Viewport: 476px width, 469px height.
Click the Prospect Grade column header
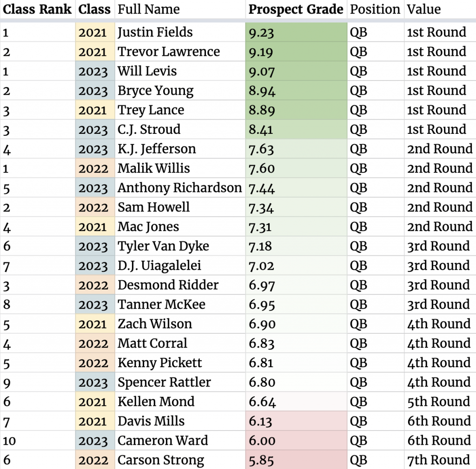296,9
